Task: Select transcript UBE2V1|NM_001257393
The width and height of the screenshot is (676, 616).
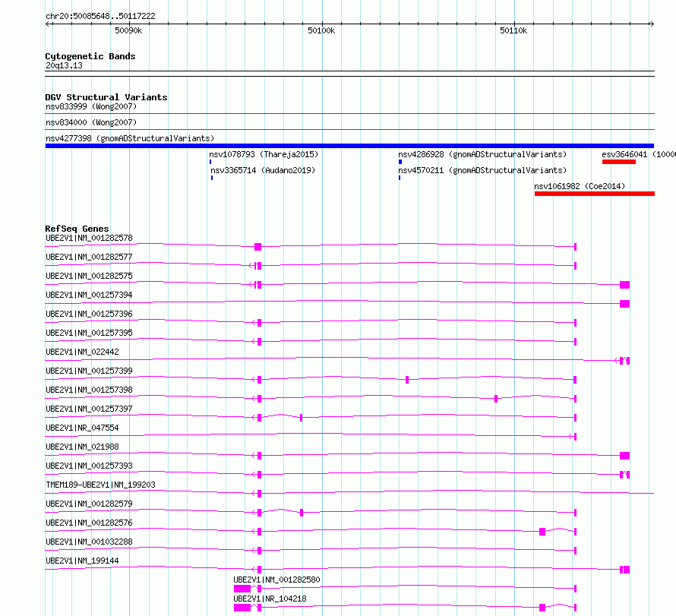Action: 89,466
